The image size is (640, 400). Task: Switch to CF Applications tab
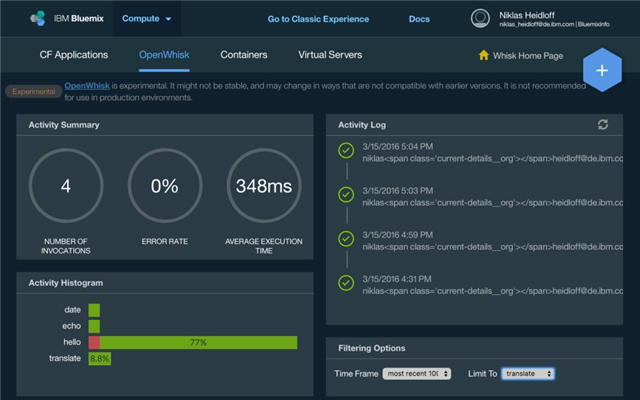pos(74,55)
